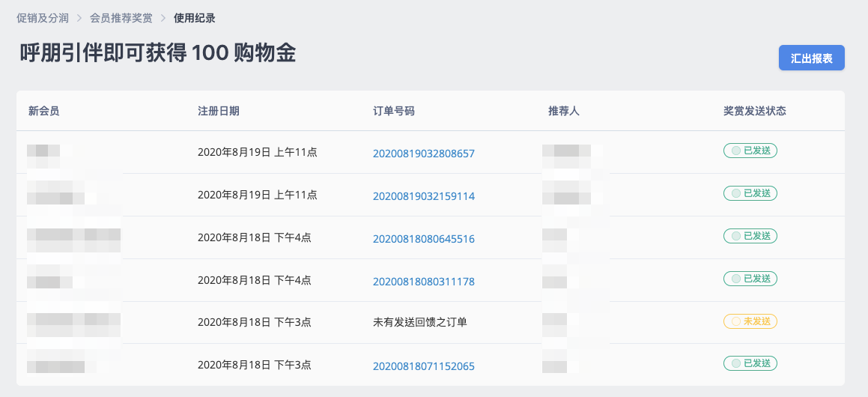This screenshot has width=868, height=397.
Task: Click the 新会员 column header
Action: coord(43,111)
